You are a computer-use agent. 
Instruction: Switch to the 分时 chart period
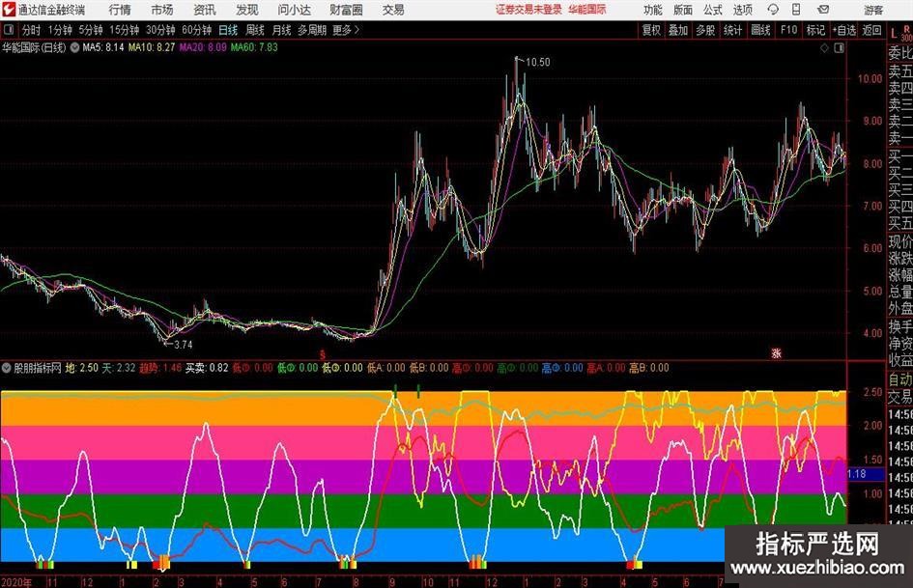coord(32,30)
